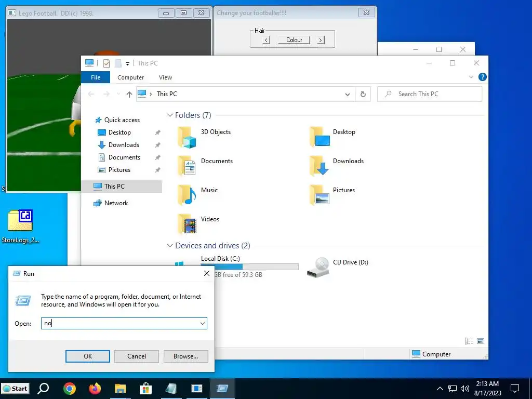Screen dimensions: 532x399
Task: Open the Documents folder icon in Folders
Action: pos(187,166)
